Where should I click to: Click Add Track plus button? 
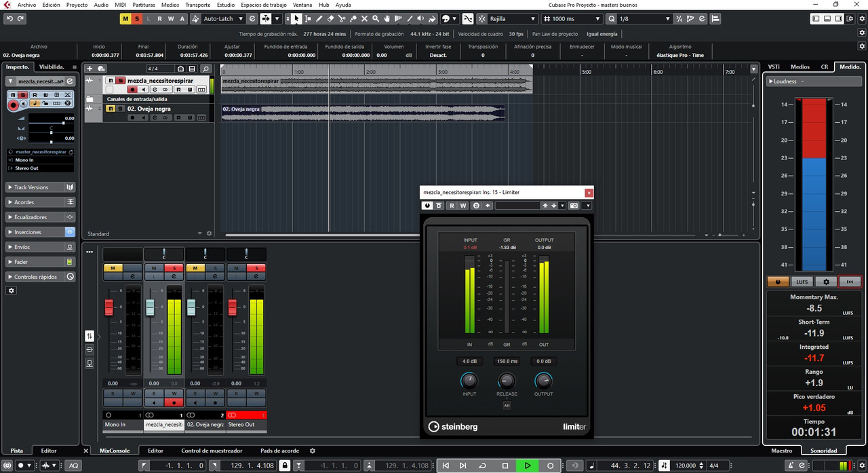pyautogui.click(x=90, y=69)
